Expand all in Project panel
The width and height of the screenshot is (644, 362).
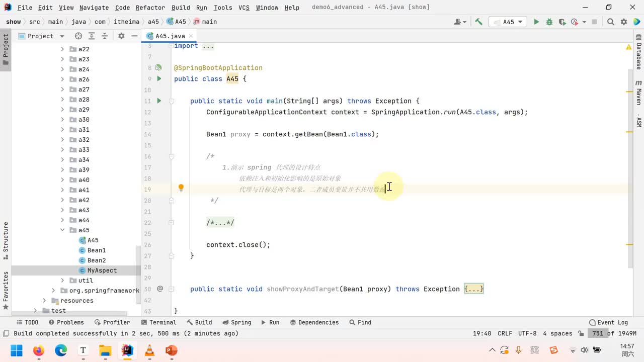click(92, 36)
